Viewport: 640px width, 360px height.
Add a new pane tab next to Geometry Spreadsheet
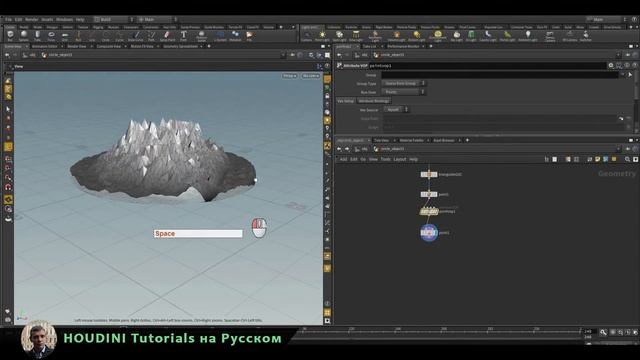pos(209,46)
